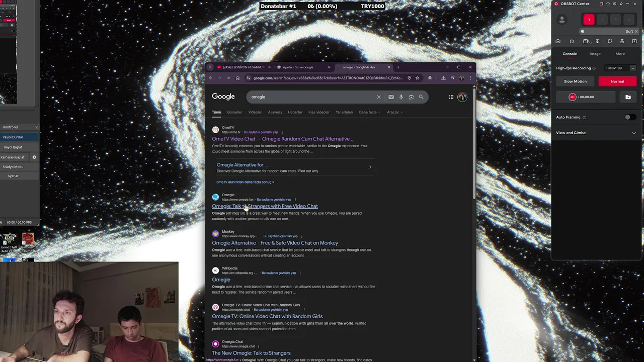This screenshot has height=362, width=644.
Task: Switch to the OBSBOT Console tab
Action: click(x=570, y=54)
